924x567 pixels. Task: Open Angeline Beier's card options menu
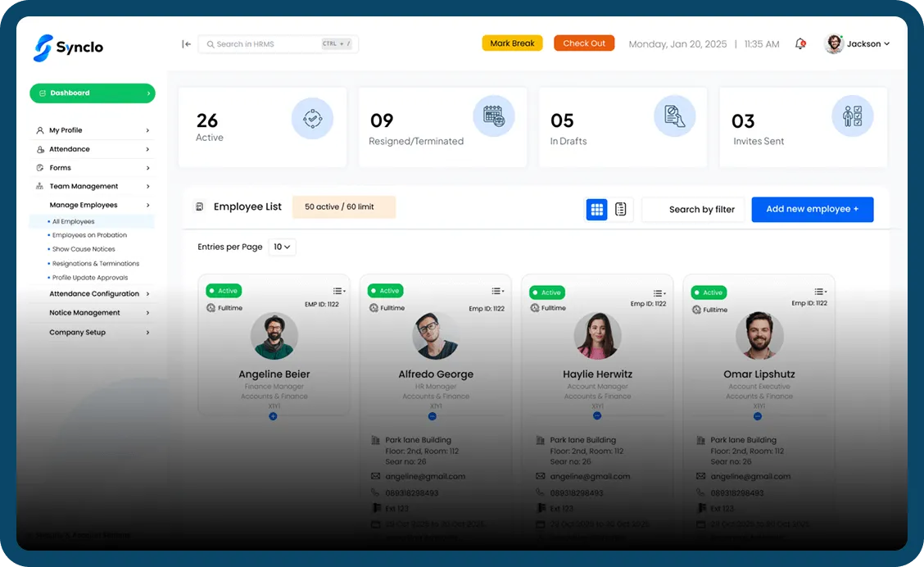[338, 291]
